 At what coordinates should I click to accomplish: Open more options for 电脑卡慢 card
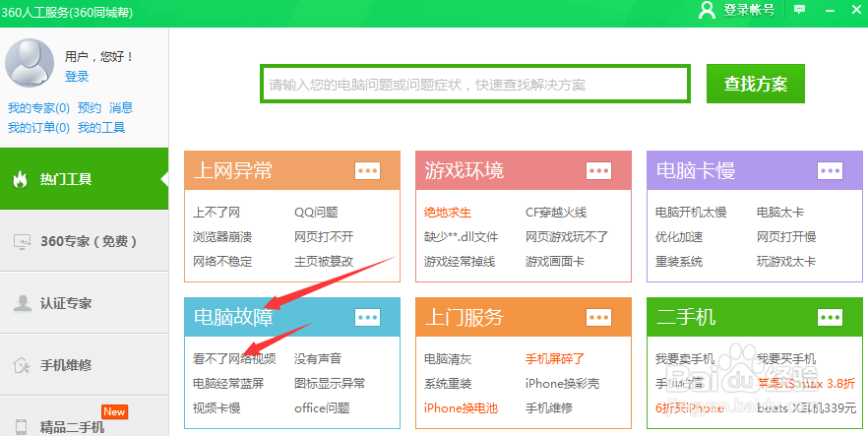830,170
